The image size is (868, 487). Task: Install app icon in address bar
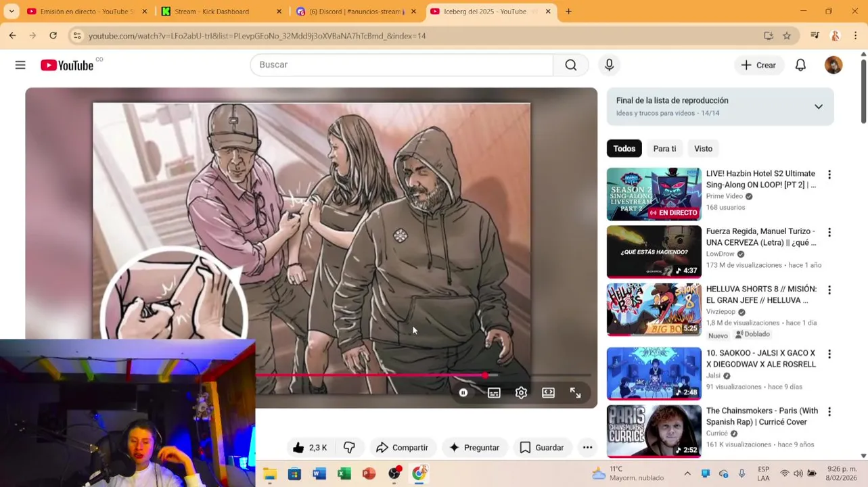click(x=768, y=36)
